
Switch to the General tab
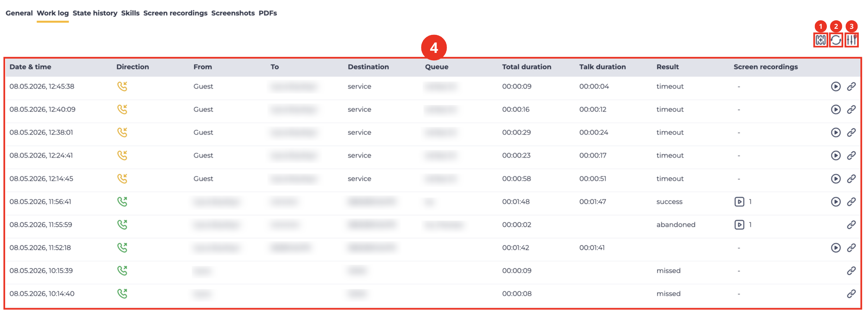(19, 13)
